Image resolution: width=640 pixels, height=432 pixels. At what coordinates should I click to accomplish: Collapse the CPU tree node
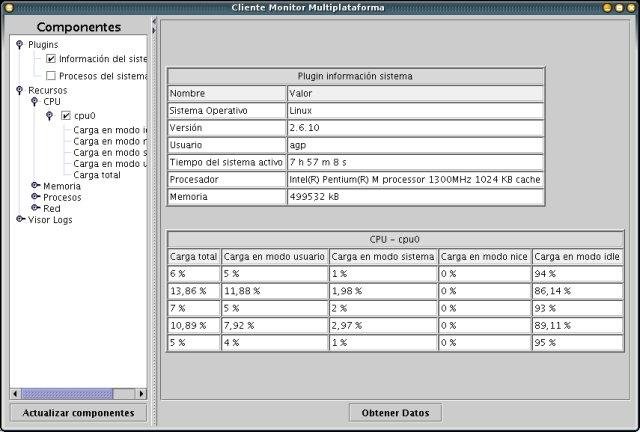(x=34, y=102)
